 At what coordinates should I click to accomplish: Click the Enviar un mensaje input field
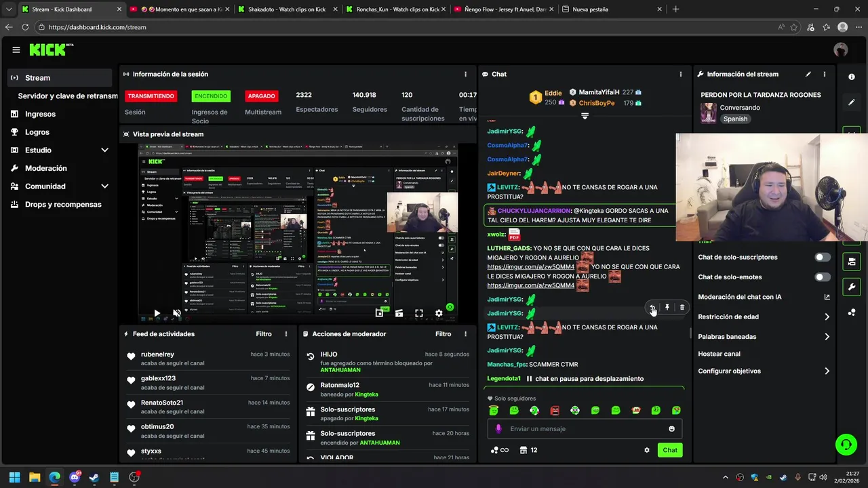(585, 428)
